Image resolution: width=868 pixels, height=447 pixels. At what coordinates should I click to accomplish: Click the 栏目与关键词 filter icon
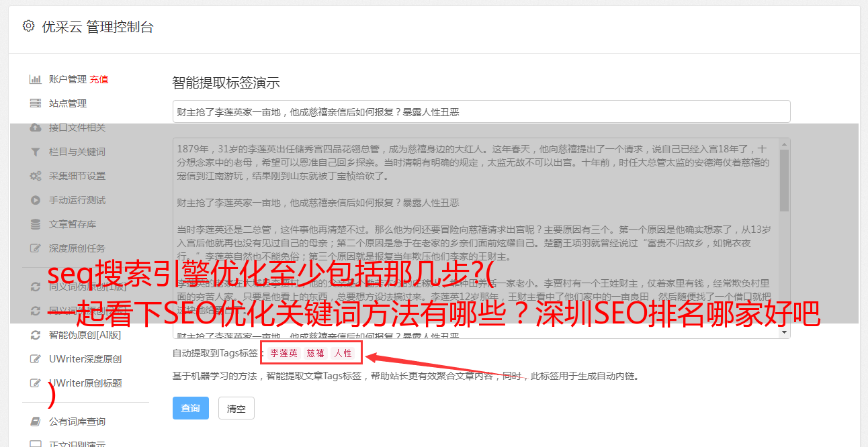coord(36,152)
